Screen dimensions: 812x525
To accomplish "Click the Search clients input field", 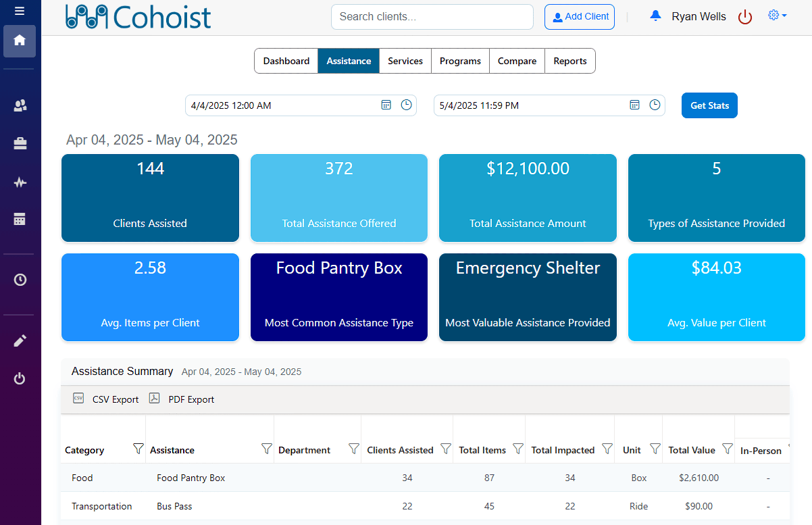I will 432,17.
